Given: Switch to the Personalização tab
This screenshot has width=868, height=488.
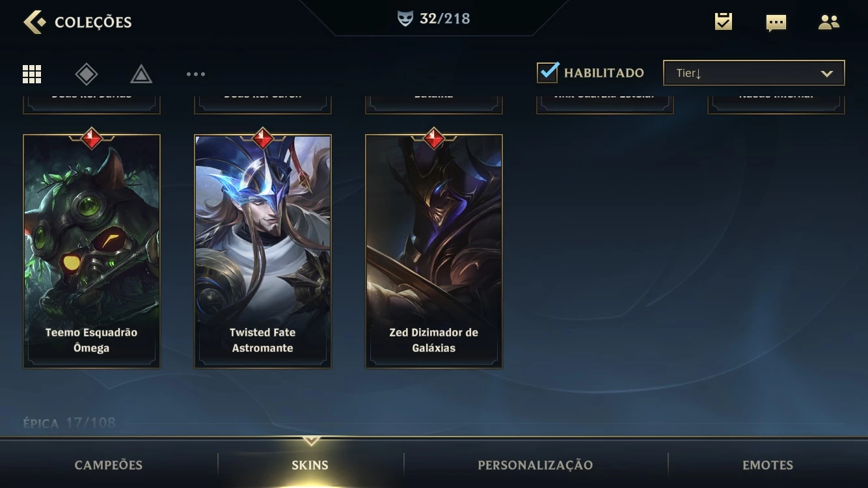Looking at the screenshot, I should click(536, 465).
